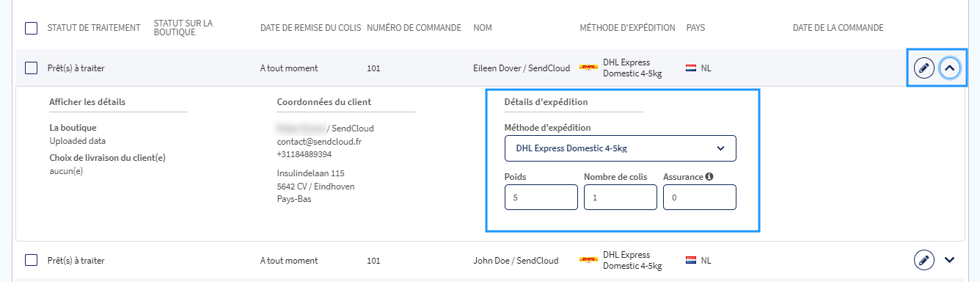Screen dimensions: 980x282
Task: Click the Poids input field
Action: click(x=541, y=197)
